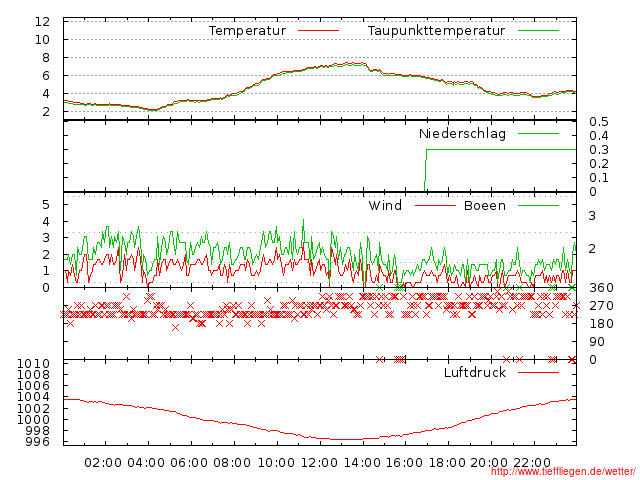Click the 1006 pressure axis value
The width and height of the screenshot is (640, 480).
[x=33, y=386]
